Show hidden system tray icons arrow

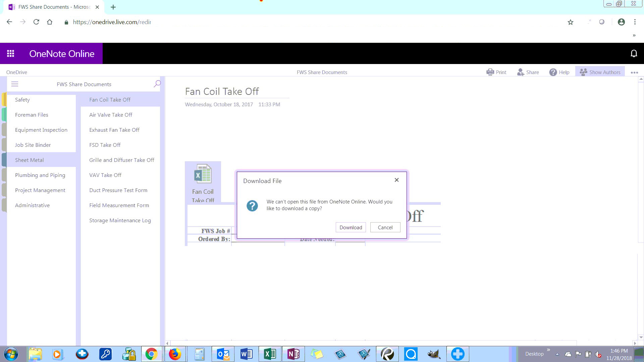tap(557, 354)
